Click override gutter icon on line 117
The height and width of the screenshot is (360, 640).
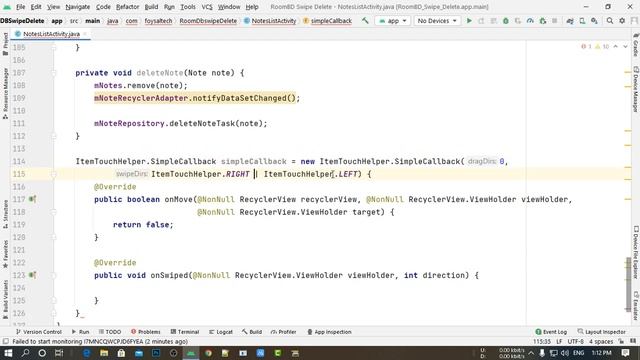pos(33,199)
